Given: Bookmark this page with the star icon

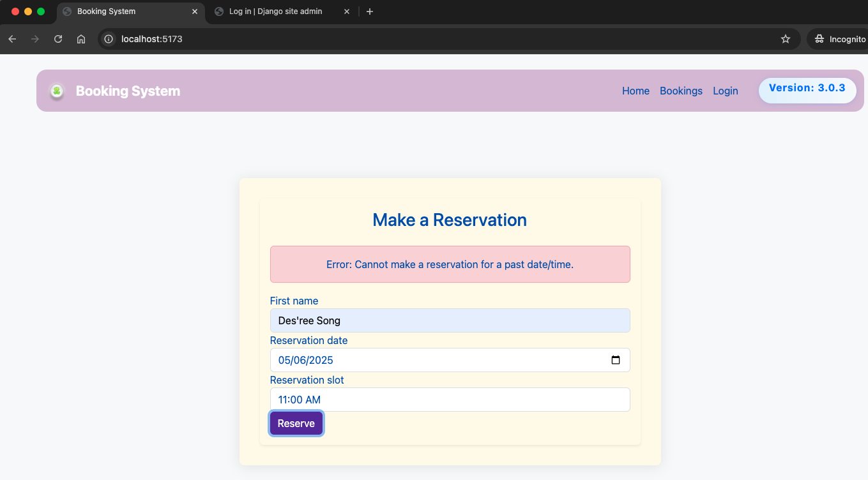Looking at the screenshot, I should pyautogui.click(x=785, y=39).
